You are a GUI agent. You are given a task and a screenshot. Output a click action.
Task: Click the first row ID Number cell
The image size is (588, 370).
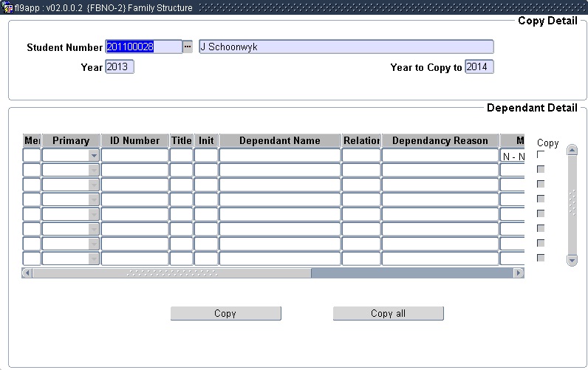coord(134,156)
